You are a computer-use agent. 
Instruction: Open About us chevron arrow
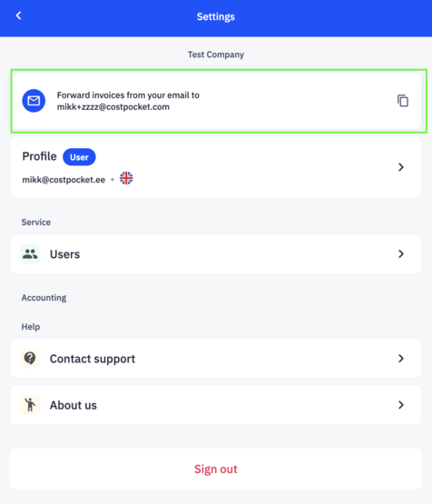[401, 405]
